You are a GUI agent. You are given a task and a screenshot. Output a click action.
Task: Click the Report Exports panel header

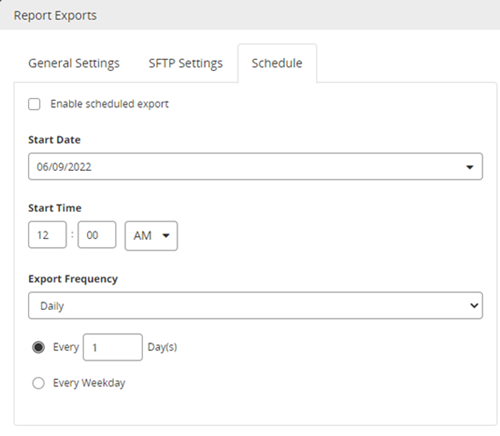point(250,15)
